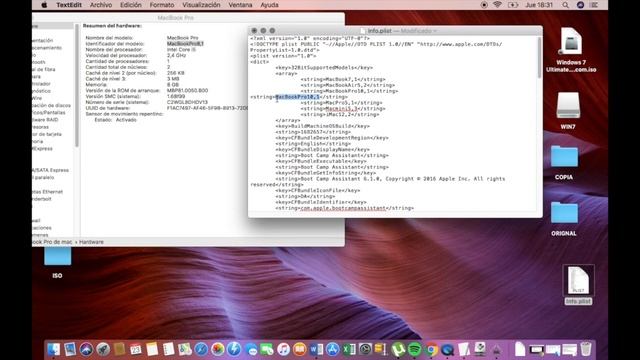
Task: Select Tarjetas Ethernet in System Information sidebar
Action: pos(47,192)
